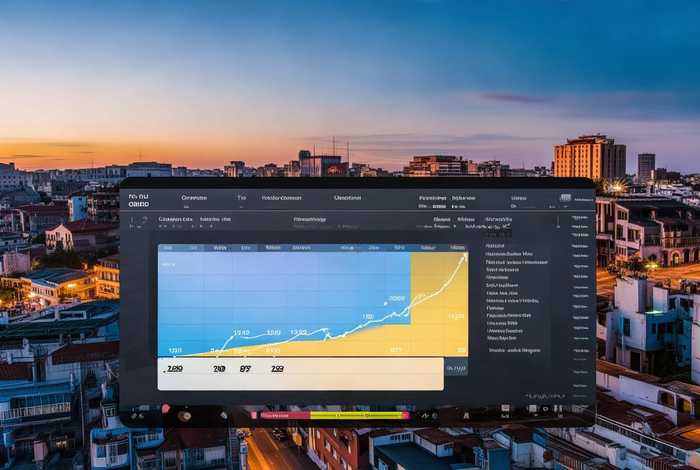Click the small button right of the cream input bar
The image size is (700, 470).
pyautogui.click(x=456, y=369)
